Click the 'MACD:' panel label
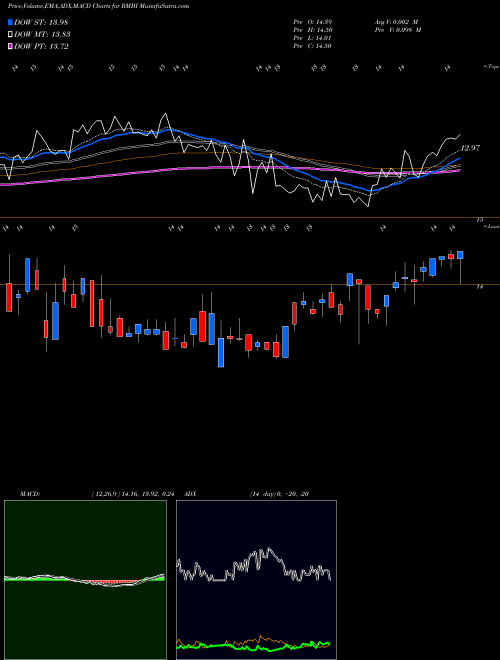 click(x=29, y=494)
